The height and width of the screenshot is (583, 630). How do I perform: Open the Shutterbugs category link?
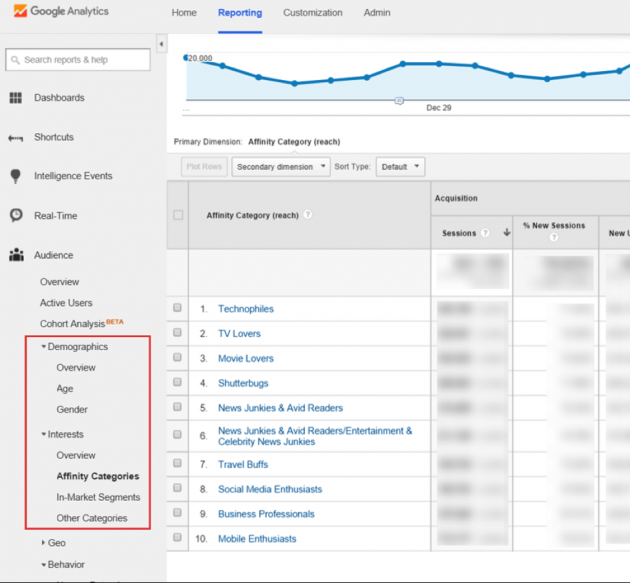243,383
